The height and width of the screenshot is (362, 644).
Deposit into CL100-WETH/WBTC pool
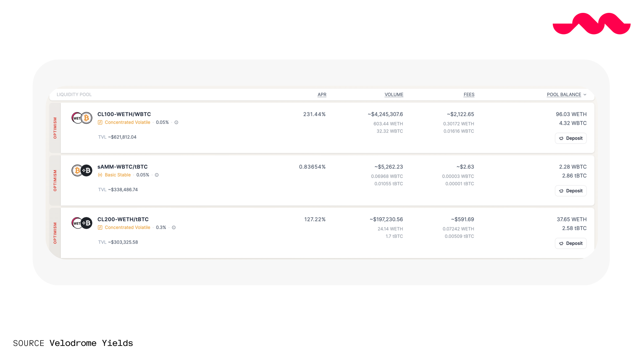(571, 138)
